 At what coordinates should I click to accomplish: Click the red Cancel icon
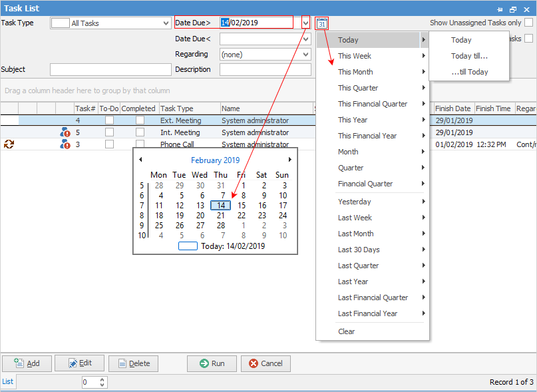point(252,363)
